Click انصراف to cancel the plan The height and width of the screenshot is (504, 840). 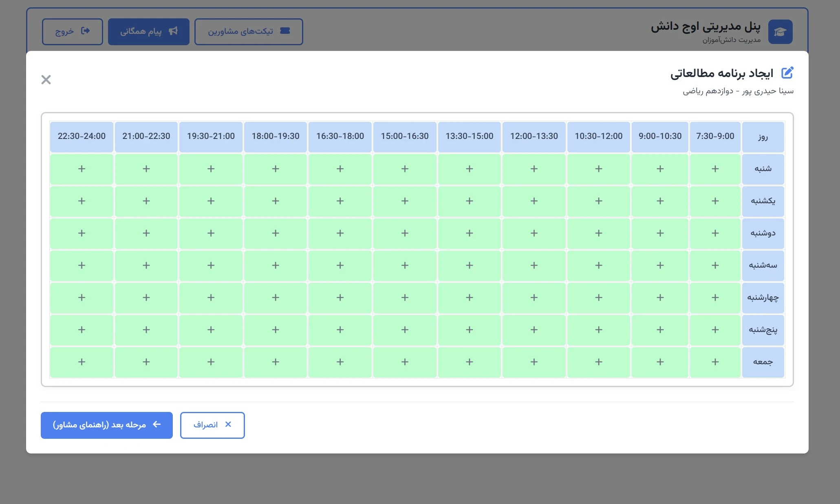pos(212,425)
